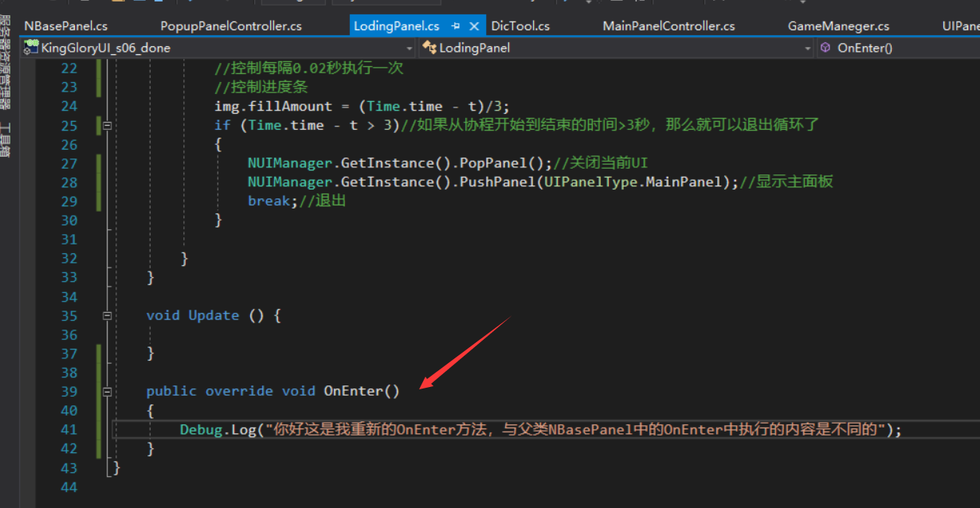Viewport: 980px width, 508px height.
Task: Click the method icon beside OnEnter()
Action: [x=826, y=48]
